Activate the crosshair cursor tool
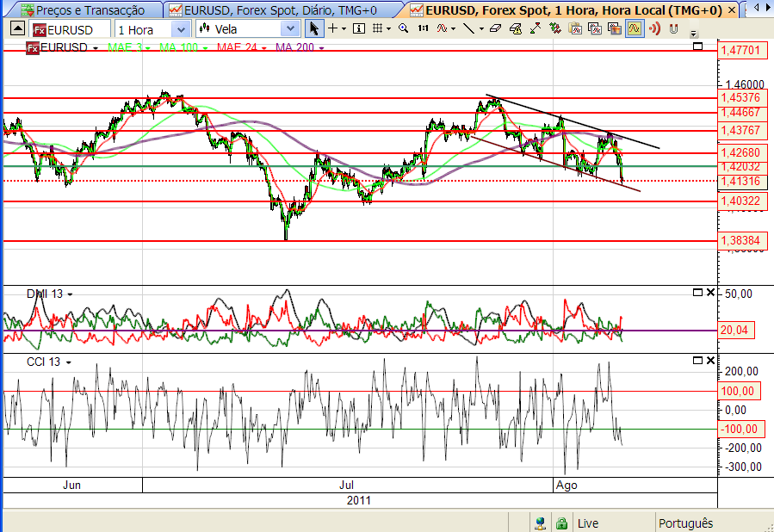 click(x=332, y=29)
